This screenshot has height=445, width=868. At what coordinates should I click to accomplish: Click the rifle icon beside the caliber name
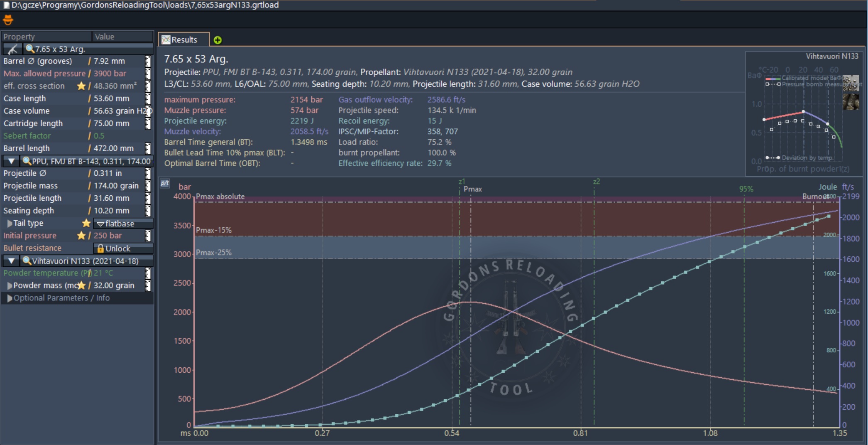pyautogui.click(x=12, y=49)
